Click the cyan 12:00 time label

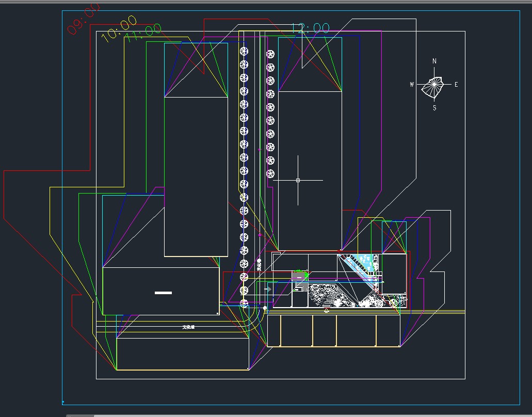tap(310, 28)
